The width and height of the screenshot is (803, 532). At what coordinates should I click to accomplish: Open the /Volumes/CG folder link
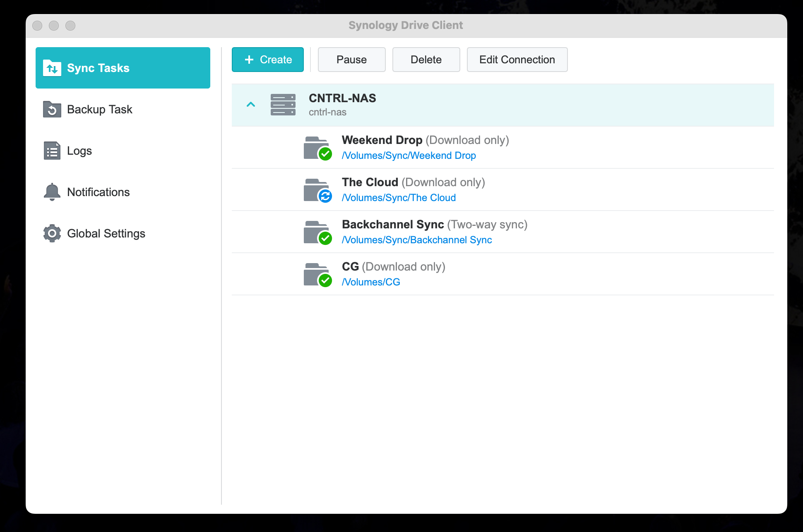click(x=371, y=282)
